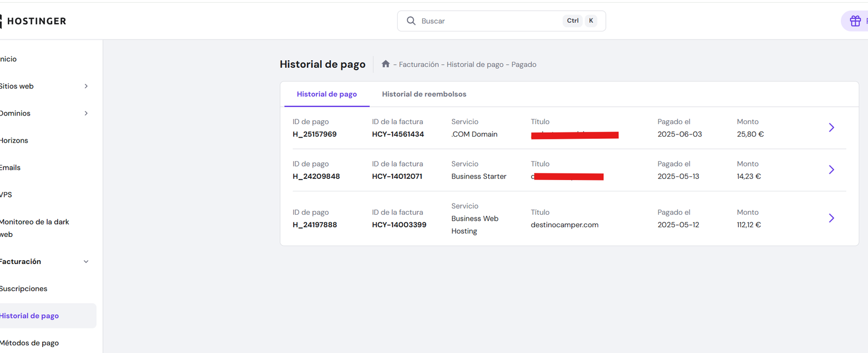
Task: Click the Pagado breadcrumb text
Action: [x=524, y=65]
